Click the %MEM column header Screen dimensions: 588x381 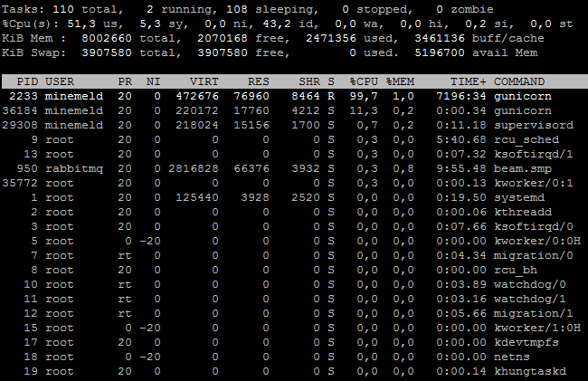click(x=400, y=81)
